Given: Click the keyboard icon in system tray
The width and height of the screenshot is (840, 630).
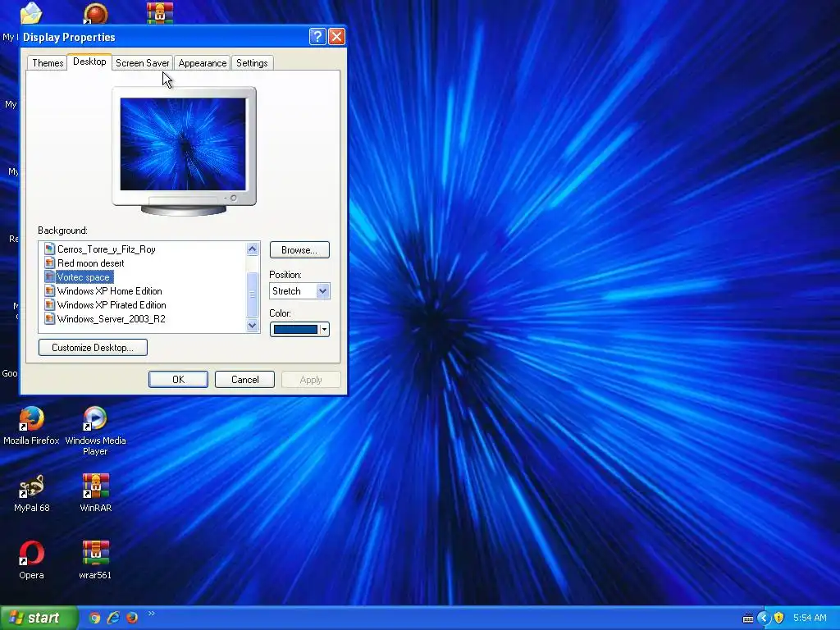Looking at the screenshot, I should 748,619.
